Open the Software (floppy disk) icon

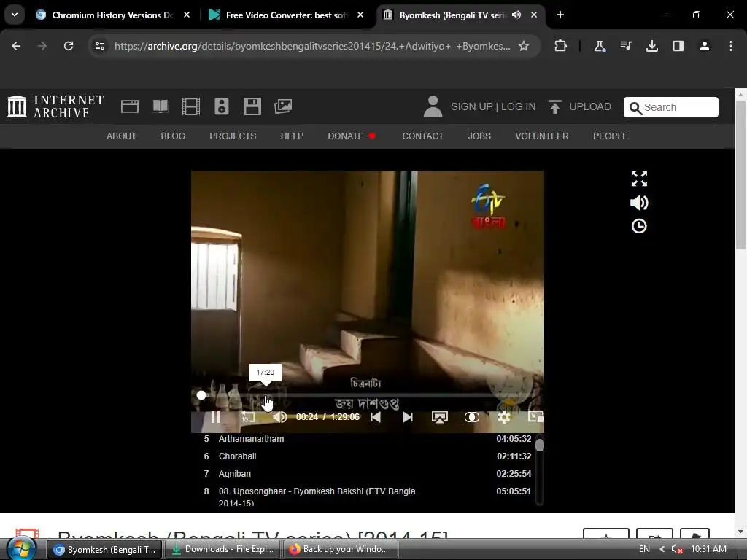coord(252,106)
